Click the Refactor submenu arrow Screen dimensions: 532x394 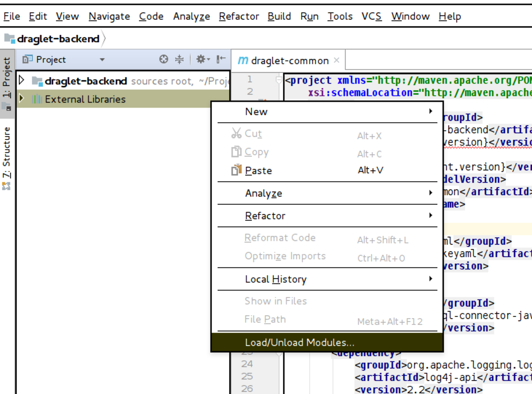(x=431, y=215)
